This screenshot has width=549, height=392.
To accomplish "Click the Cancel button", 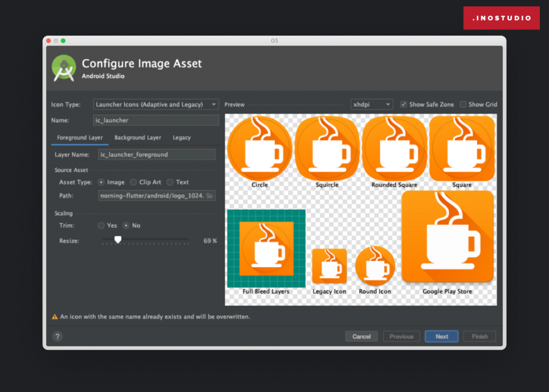I will [x=361, y=336].
